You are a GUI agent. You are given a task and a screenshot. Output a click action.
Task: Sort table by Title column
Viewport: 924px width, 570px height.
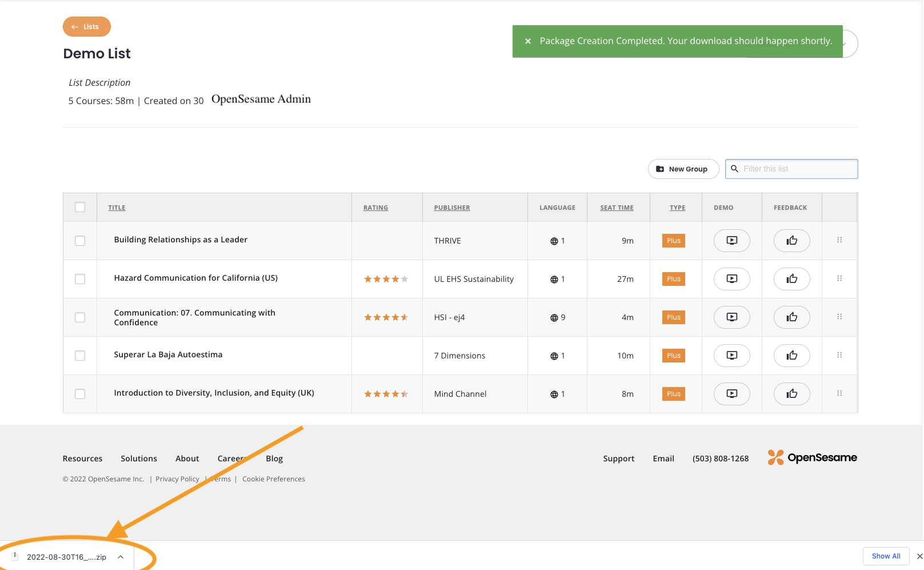117,208
